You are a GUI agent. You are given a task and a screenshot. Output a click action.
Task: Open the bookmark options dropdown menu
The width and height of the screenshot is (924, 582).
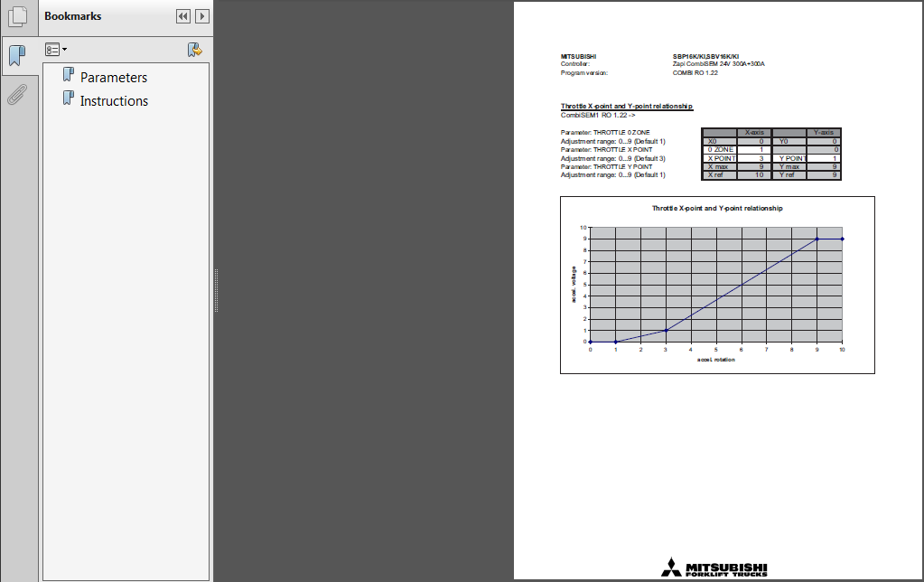click(56, 50)
